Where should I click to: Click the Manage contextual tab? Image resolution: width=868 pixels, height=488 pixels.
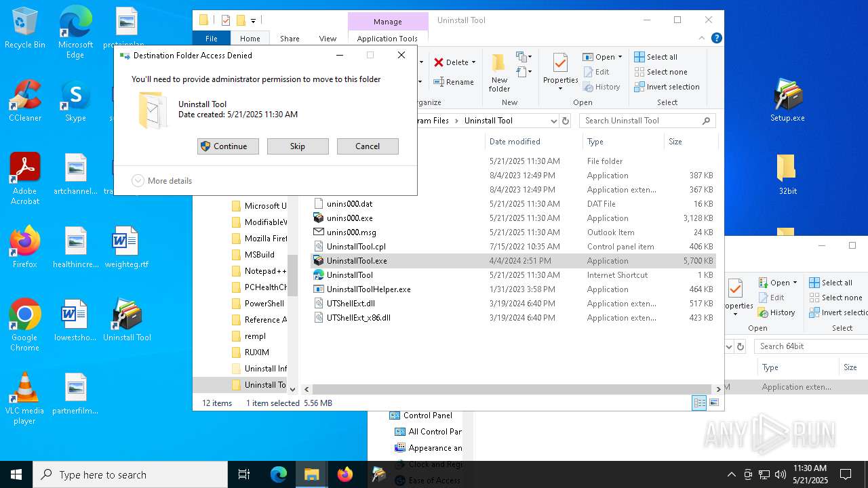388,21
